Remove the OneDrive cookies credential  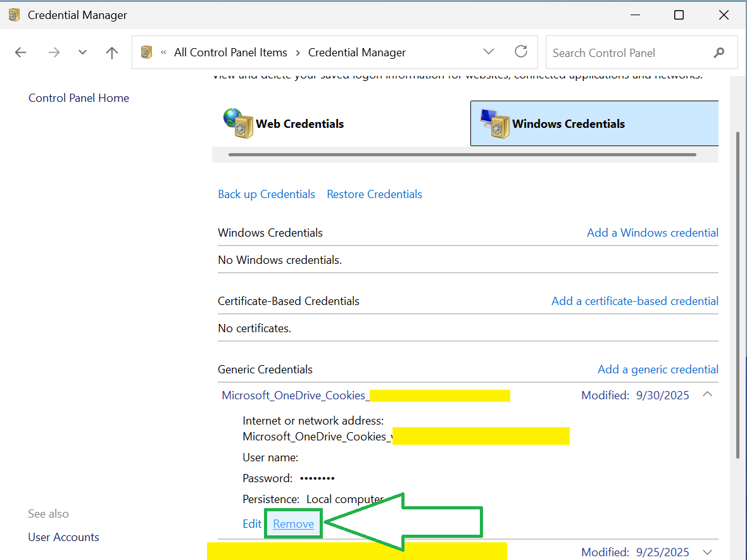click(x=294, y=524)
